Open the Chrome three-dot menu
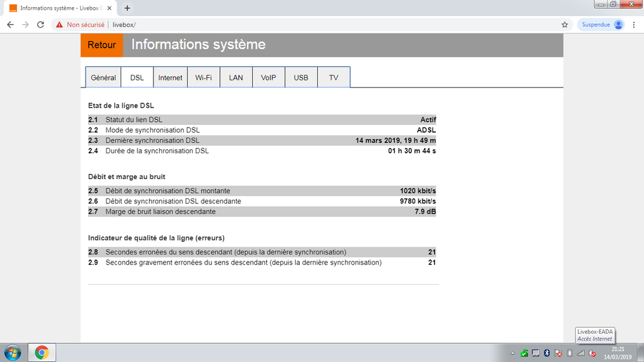The width and height of the screenshot is (644, 362). [x=634, y=24]
